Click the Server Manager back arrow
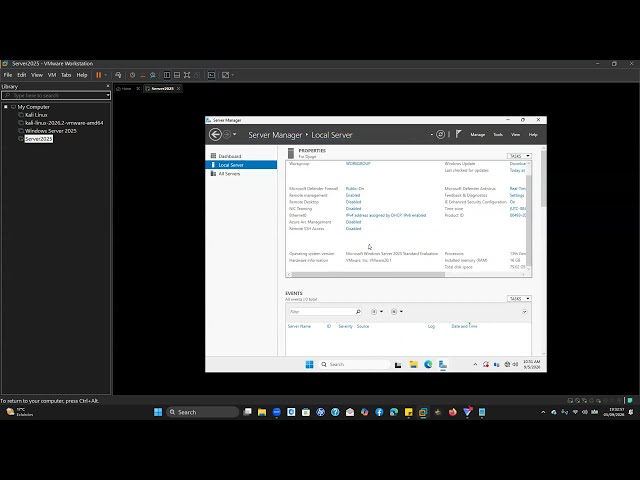 [215, 134]
